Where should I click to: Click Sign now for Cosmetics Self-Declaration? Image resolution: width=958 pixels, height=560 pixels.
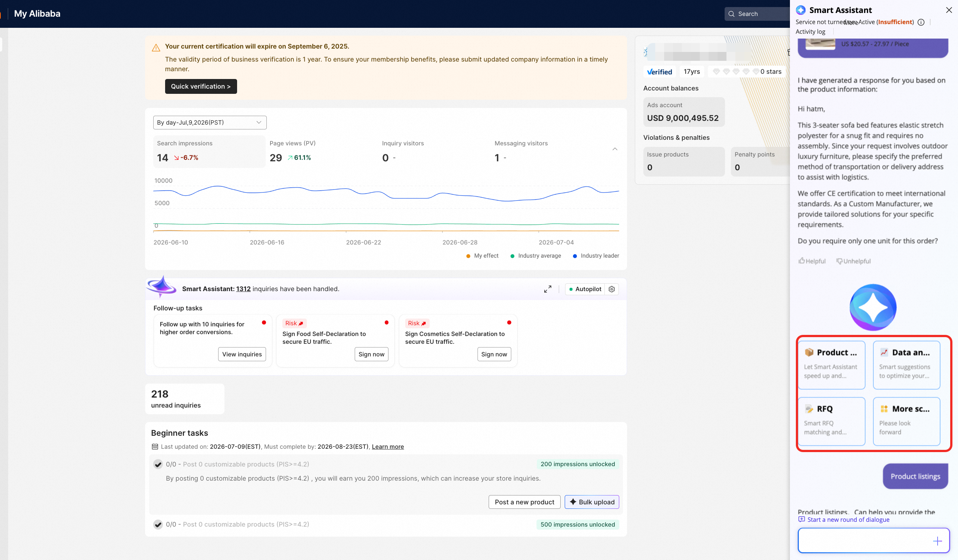pyautogui.click(x=494, y=354)
